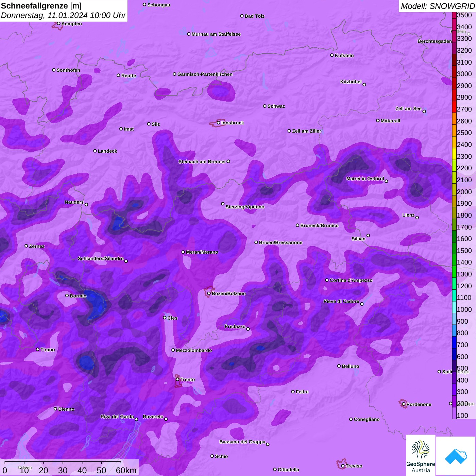Click the Trento city marker
This screenshot has width=476, height=476.
[177, 379]
